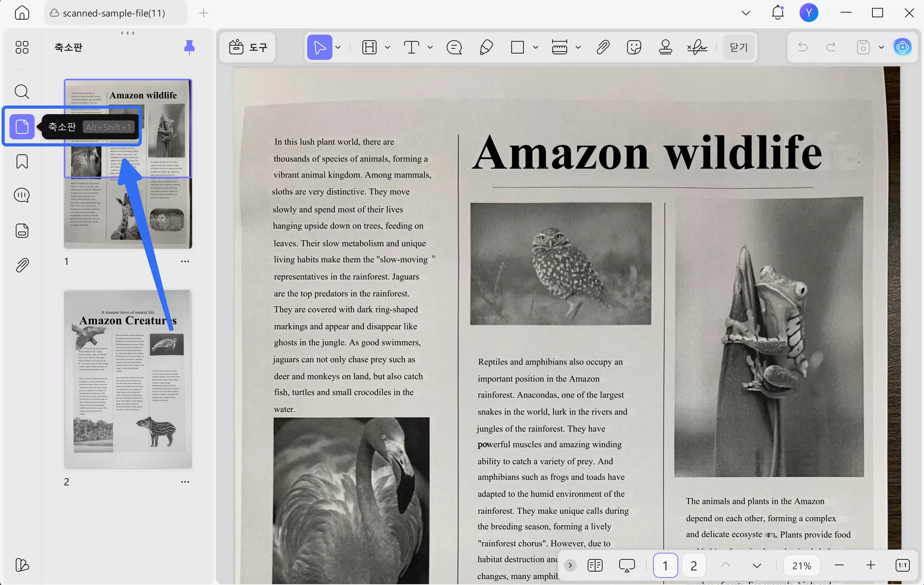Expand the save options dropdown arrow

(x=881, y=48)
